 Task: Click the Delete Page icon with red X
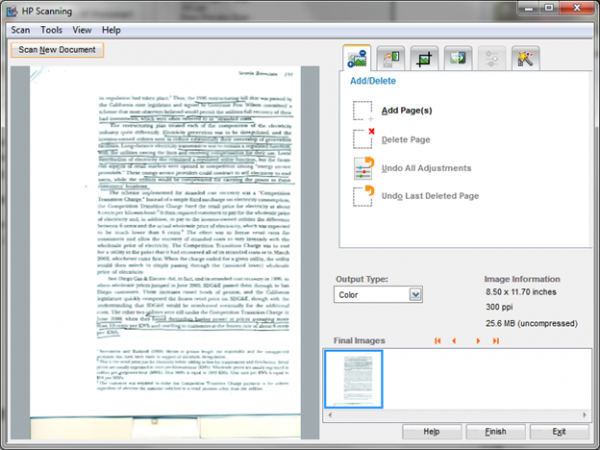tap(364, 139)
